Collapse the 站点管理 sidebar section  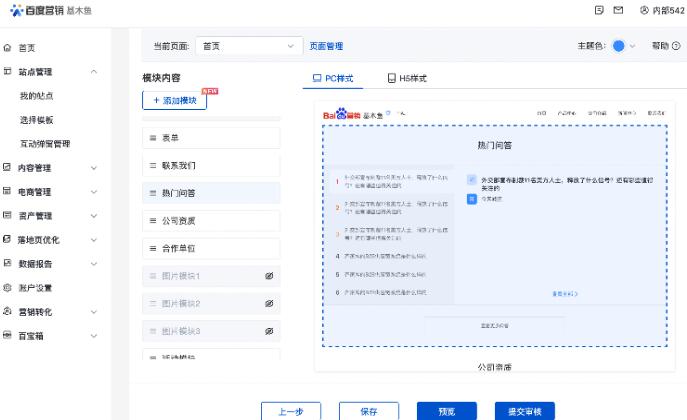tap(94, 72)
